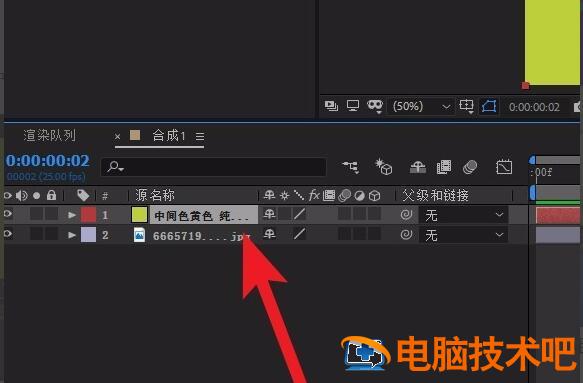Toggle hide shy layers icon

(418, 167)
